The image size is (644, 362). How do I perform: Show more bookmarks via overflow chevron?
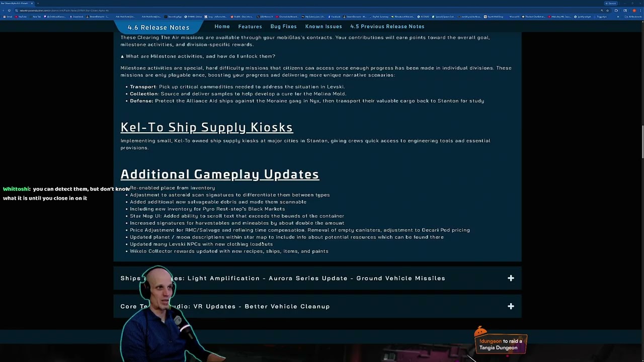[x=618, y=17]
